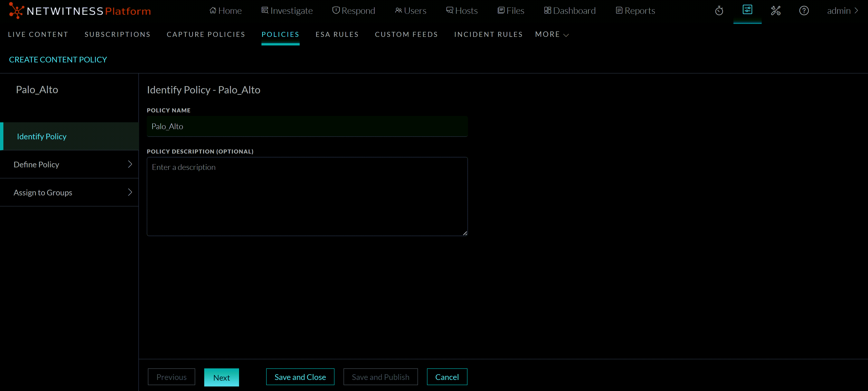Image resolution: width=868 pixels, height=391 pixels.
Task: Expand the admin user menu
Action: (842, 11)
